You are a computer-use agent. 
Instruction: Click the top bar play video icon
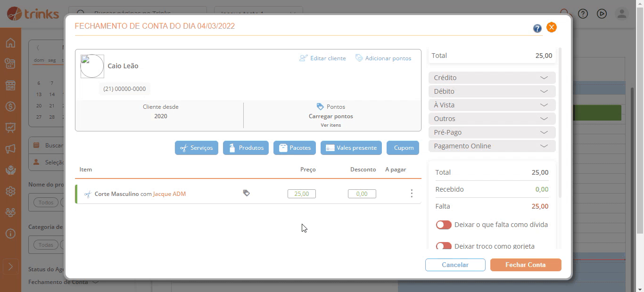602,14
